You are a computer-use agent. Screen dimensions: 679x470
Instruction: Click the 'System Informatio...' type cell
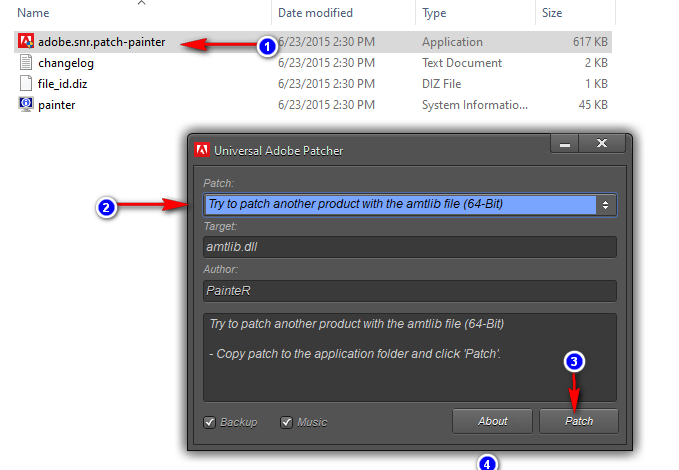click(475, 105)
